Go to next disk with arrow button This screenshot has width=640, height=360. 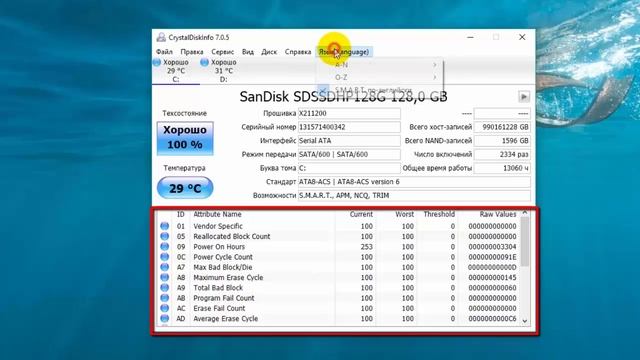[524, 97]
